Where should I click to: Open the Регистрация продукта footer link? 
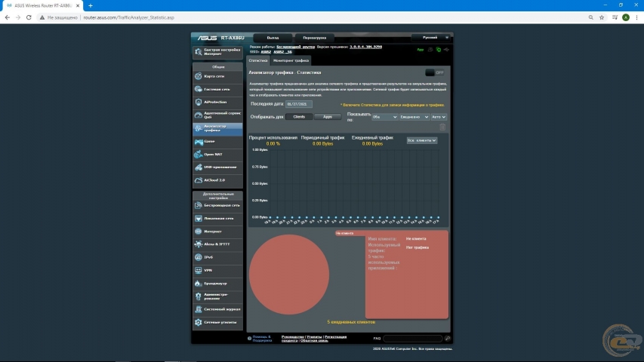[x=335, y=337]
